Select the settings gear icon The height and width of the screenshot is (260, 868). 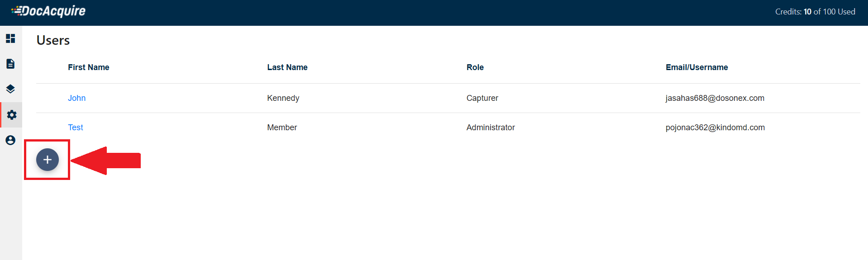coord(12,115)
